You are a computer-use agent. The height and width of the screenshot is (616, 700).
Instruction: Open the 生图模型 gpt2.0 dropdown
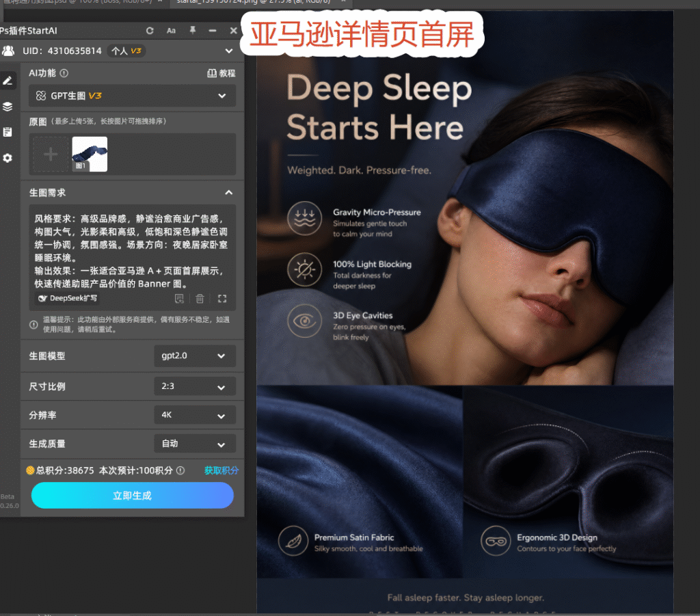point(195,356)
